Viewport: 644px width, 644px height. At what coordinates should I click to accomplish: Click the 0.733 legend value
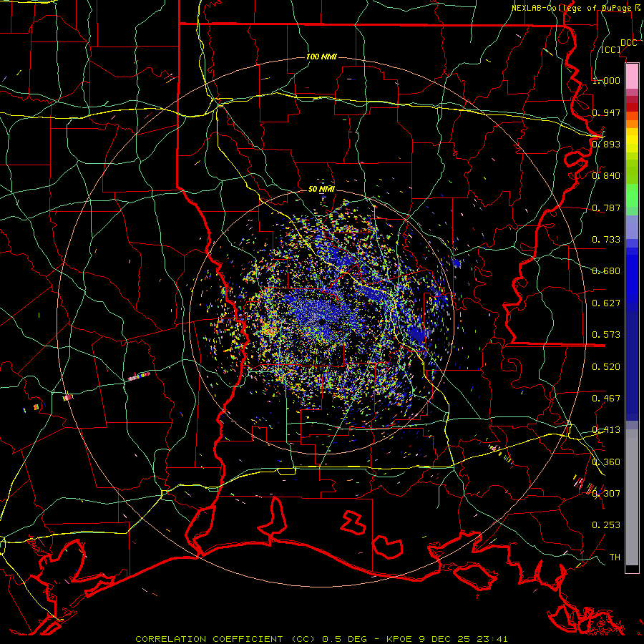click(606, 240)
